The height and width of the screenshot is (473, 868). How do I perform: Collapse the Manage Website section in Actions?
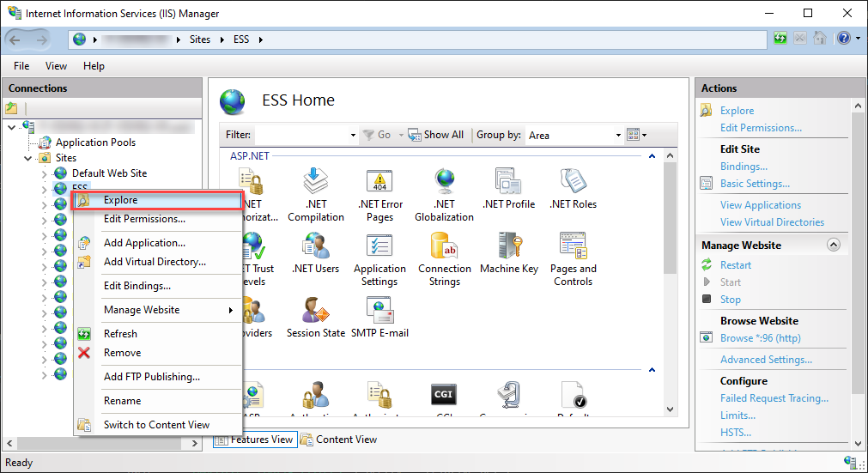click(833, 245)
